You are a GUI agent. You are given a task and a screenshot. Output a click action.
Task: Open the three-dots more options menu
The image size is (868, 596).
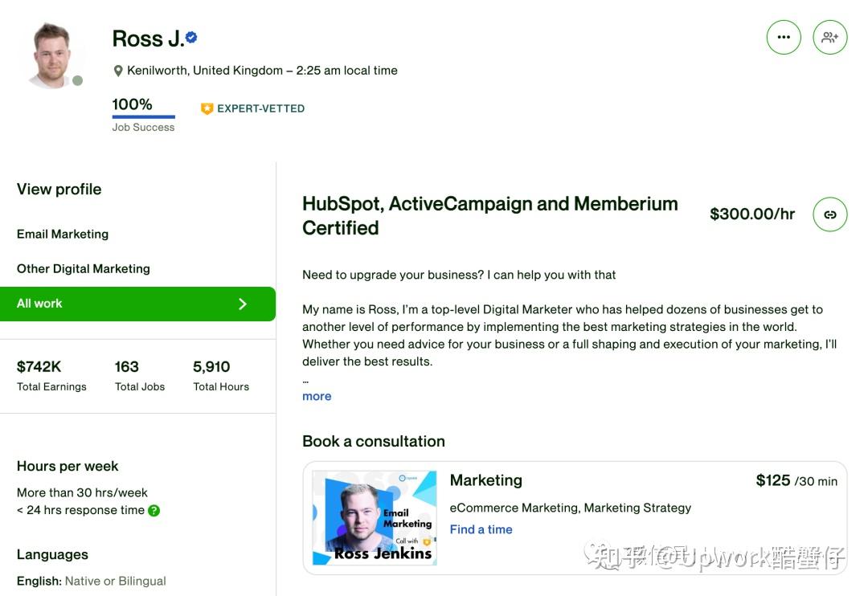[x=784, y=37]
